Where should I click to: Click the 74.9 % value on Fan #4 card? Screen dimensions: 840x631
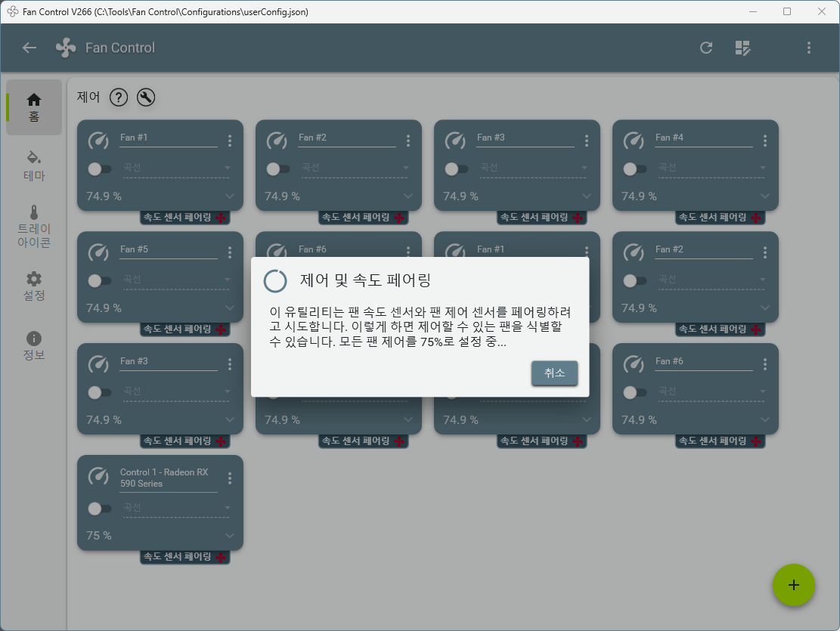(639, 196)
